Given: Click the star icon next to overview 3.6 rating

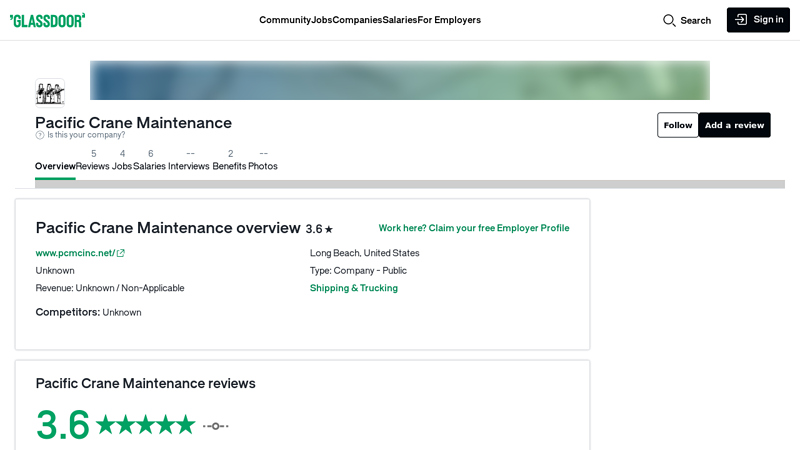Looking at the screenshot, I should [x=329, y=229].
